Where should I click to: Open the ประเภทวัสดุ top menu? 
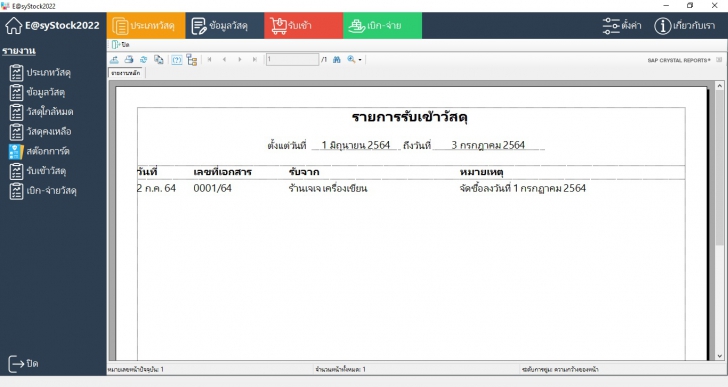(146, 26)
